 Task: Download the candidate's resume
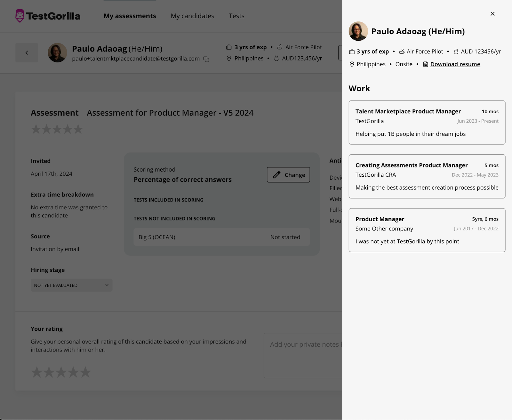tap(455, 64)
